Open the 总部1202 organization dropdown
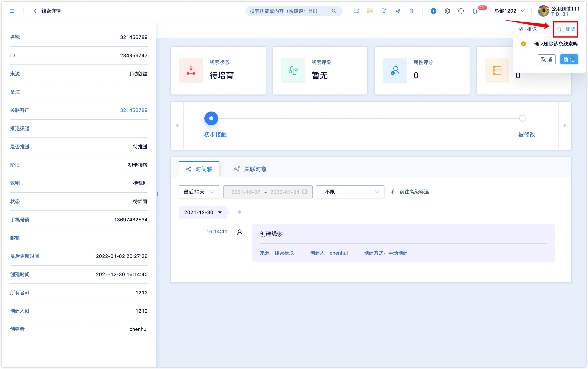 point(509,11)
